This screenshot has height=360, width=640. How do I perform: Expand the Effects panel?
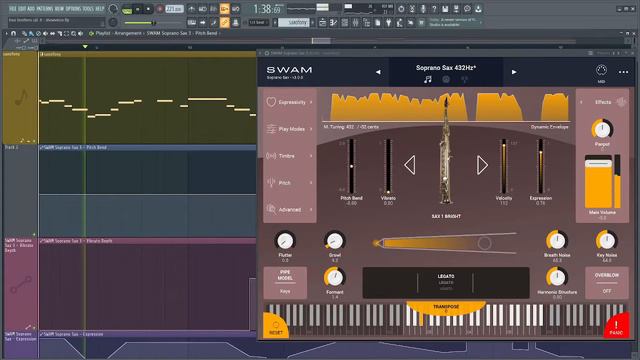[x=602, y=102]
